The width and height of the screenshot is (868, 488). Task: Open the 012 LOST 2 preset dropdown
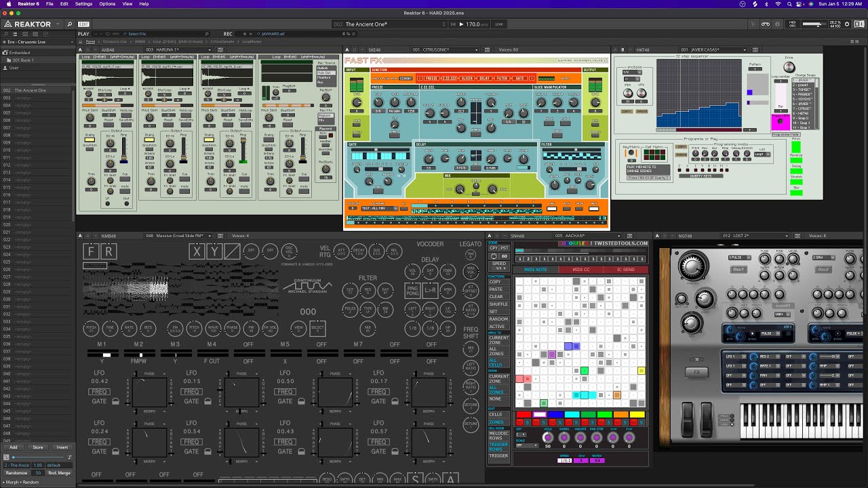[754, 236]
